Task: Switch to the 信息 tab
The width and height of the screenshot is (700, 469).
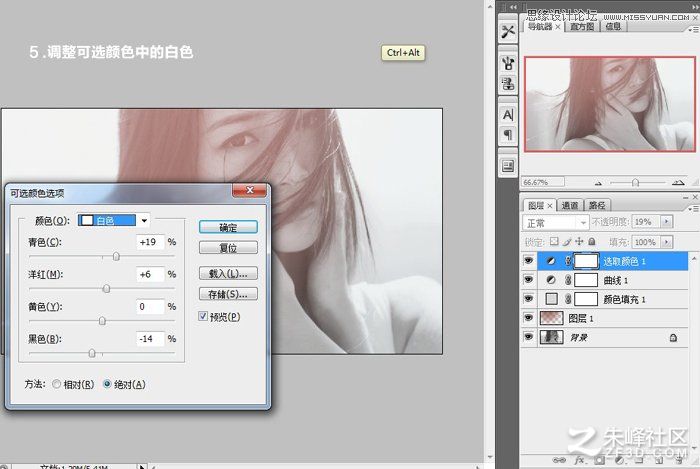Action: pos(613,27)
